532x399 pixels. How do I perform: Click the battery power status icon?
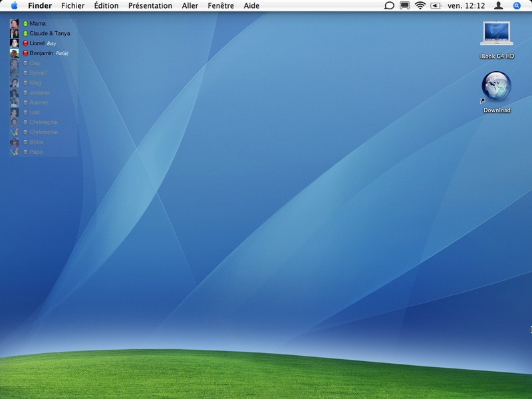(436, 5)
